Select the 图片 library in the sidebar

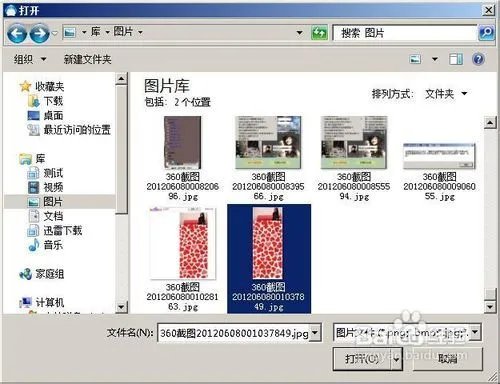(x=60, y=202)
